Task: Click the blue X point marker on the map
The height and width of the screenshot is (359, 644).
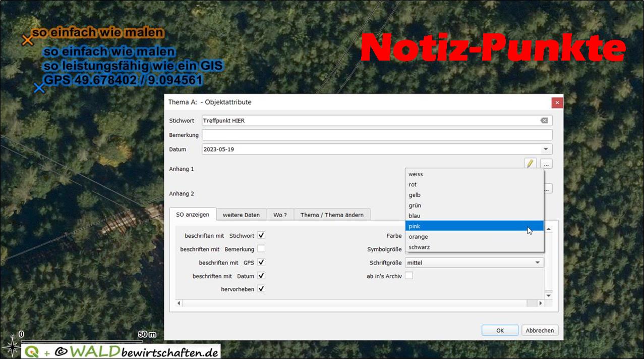Action: [x=39, y=88]
